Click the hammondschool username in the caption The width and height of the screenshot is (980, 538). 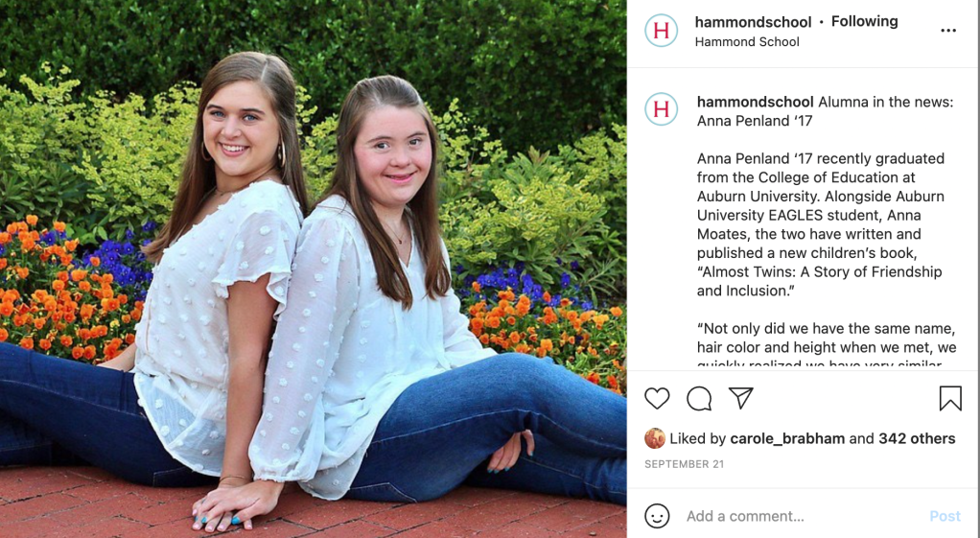tap(755, 102)
